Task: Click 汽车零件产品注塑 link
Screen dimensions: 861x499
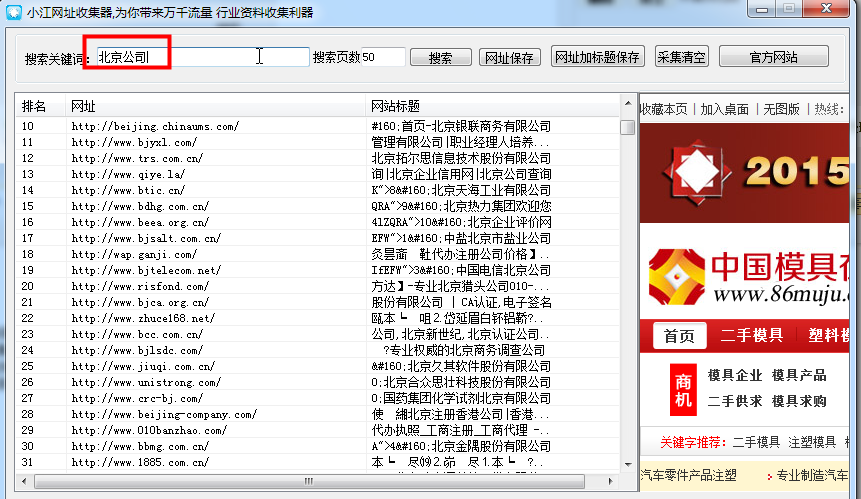Action: click(x=689, y=475)
